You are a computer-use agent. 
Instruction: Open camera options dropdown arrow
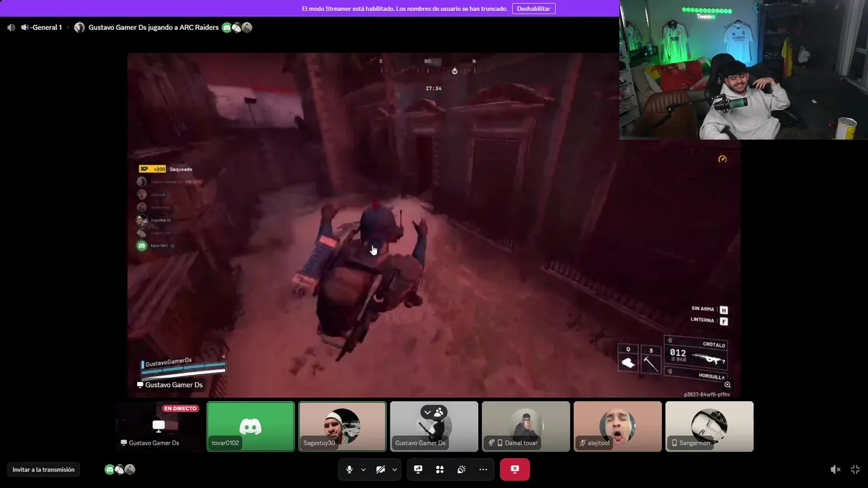coord(394,469)
